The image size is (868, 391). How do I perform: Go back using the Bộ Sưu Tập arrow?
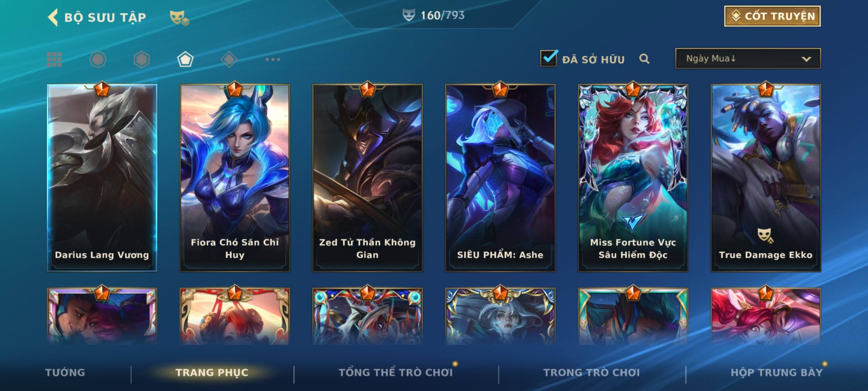53,17
